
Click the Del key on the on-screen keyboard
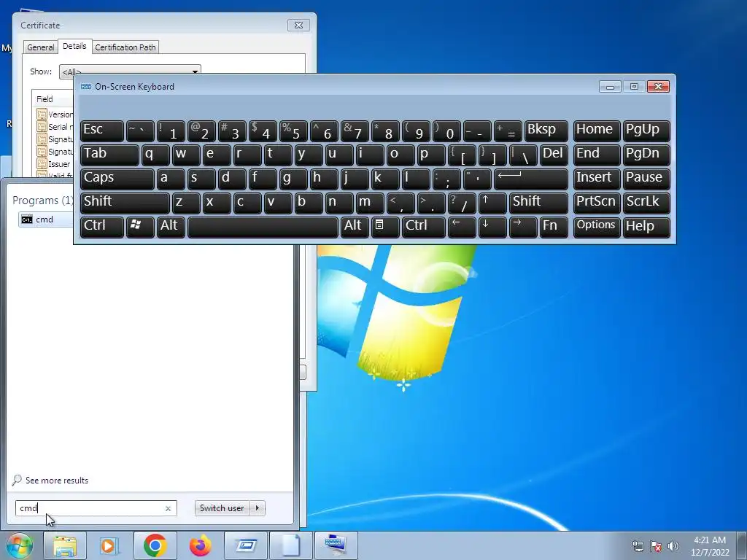[x=554, y=155]
